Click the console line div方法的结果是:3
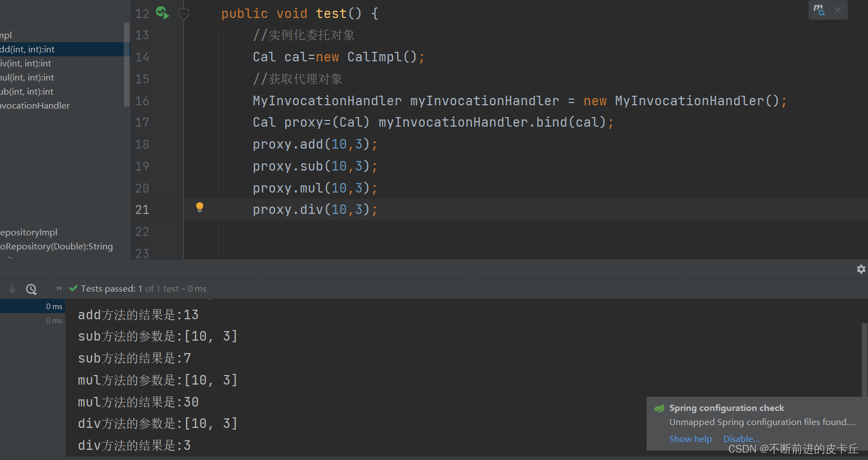This screenshot has height=460, width=868. point(134,445)
